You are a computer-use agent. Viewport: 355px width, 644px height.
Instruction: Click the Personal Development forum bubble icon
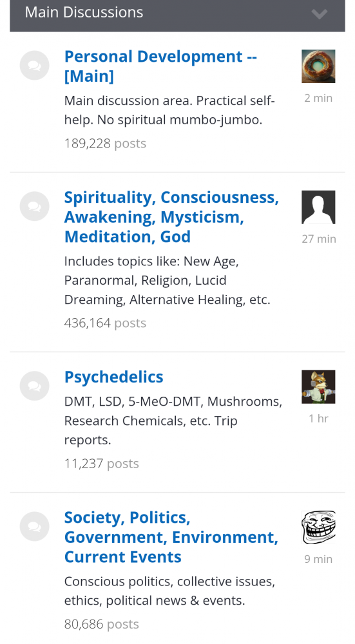click(x=35, y=65)
